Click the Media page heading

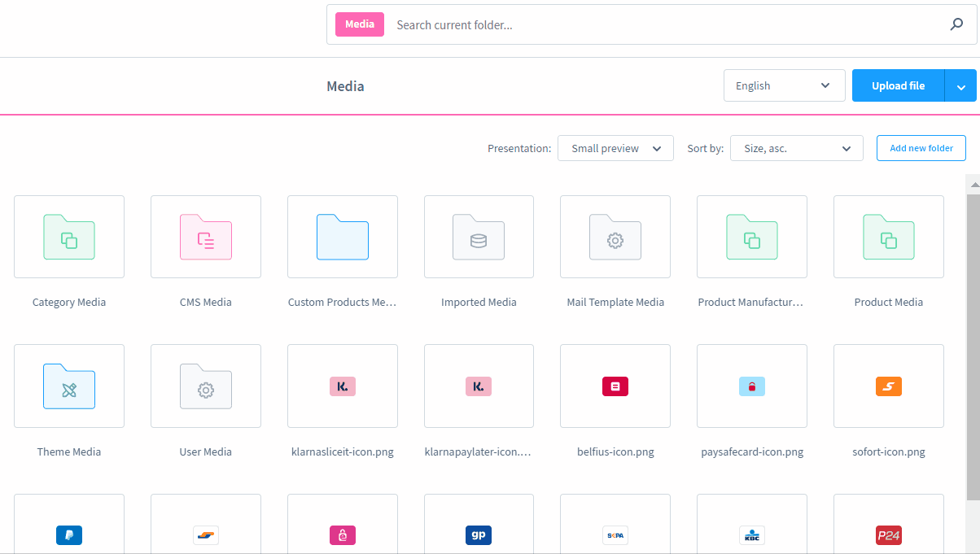[345, 86]
